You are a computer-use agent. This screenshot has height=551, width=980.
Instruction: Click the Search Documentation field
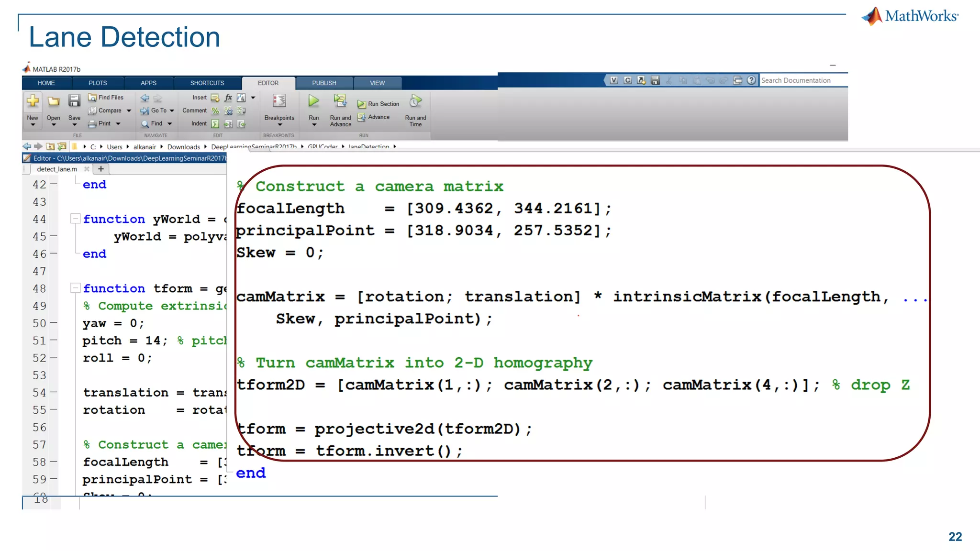803,80
